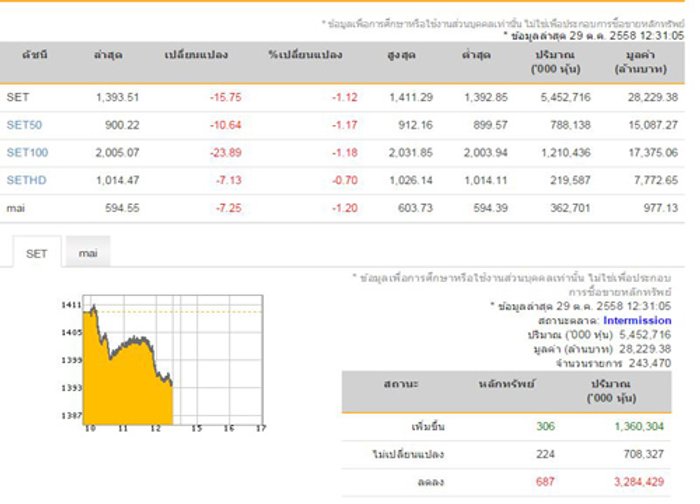
Task: Select the SET100 last value 2,005.07
Action: click(117, 153)
